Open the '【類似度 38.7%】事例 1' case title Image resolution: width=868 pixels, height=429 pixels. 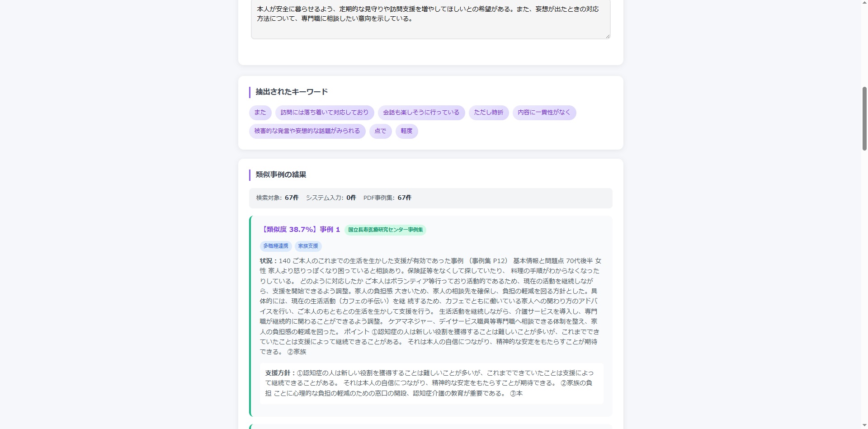(x=300, y=230)
